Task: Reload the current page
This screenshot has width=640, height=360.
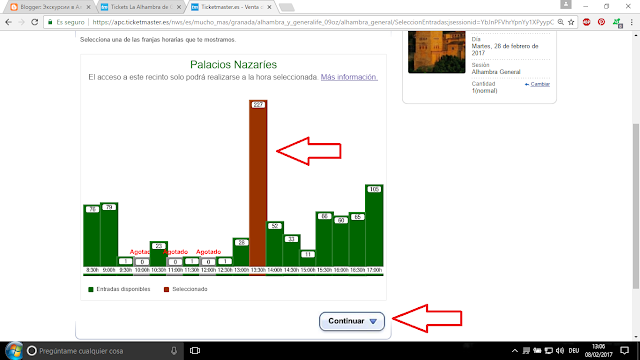Action: coord(35,22)
